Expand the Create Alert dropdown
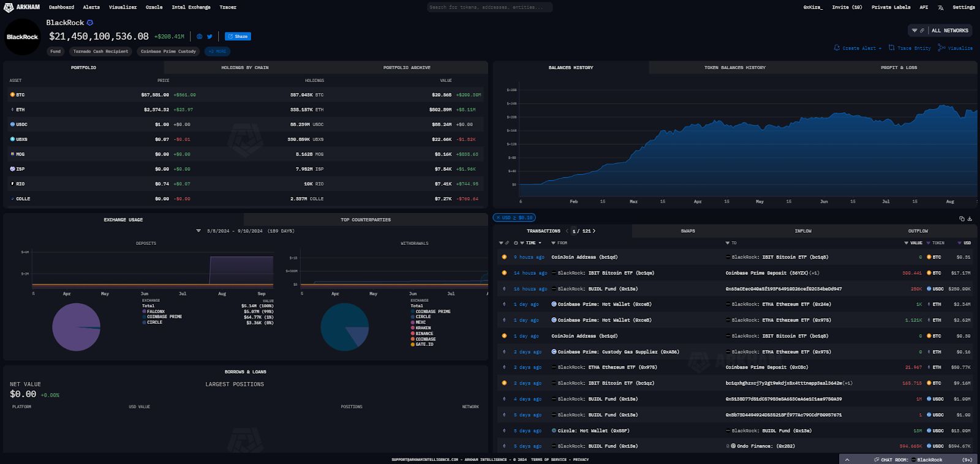 point(880,48)
